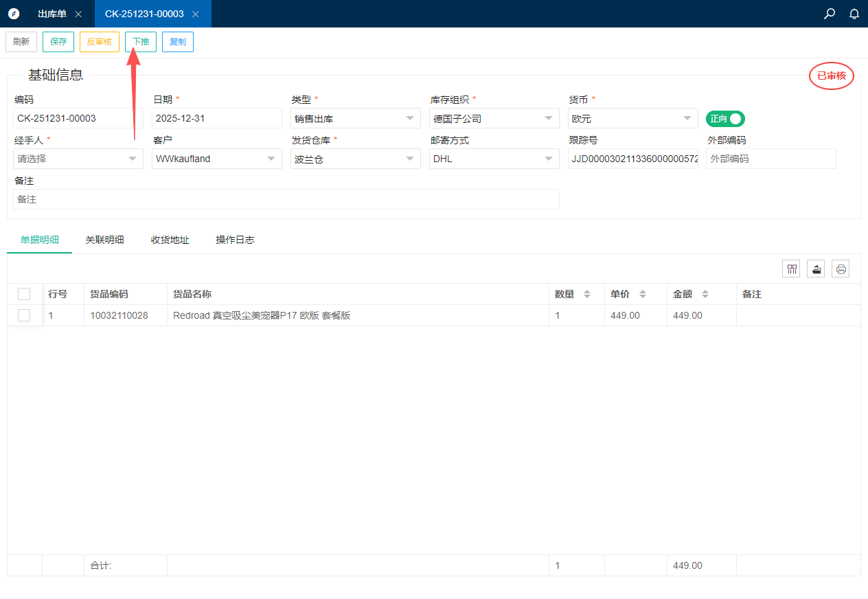868x599 pixels.
Task: Click the export icon above the table
Action: click(x=816, y=269)
